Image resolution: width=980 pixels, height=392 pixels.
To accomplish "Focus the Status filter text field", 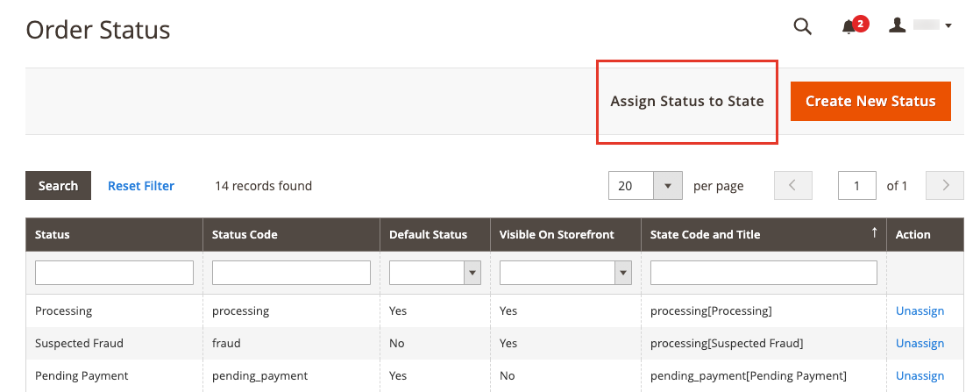I will point(114,273).
